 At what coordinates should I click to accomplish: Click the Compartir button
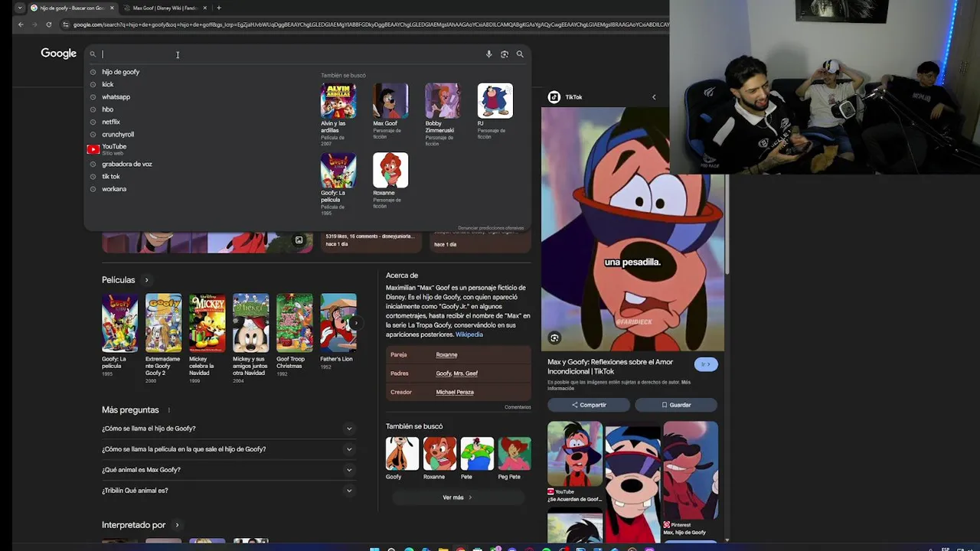pos(589,405)
